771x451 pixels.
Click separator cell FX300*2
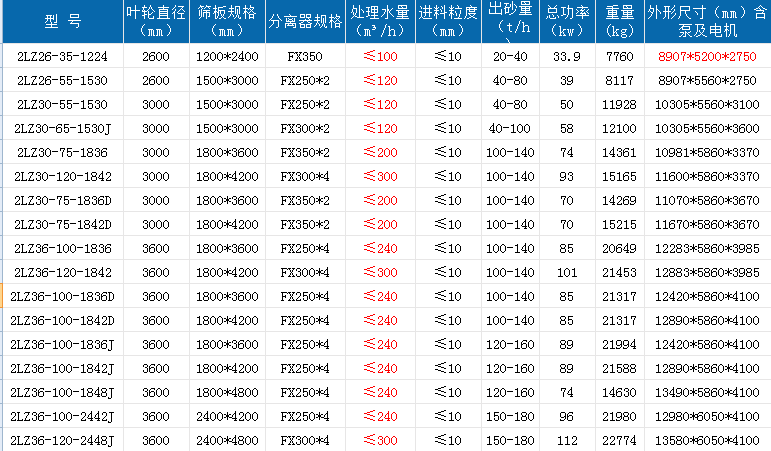click(305, 128)
